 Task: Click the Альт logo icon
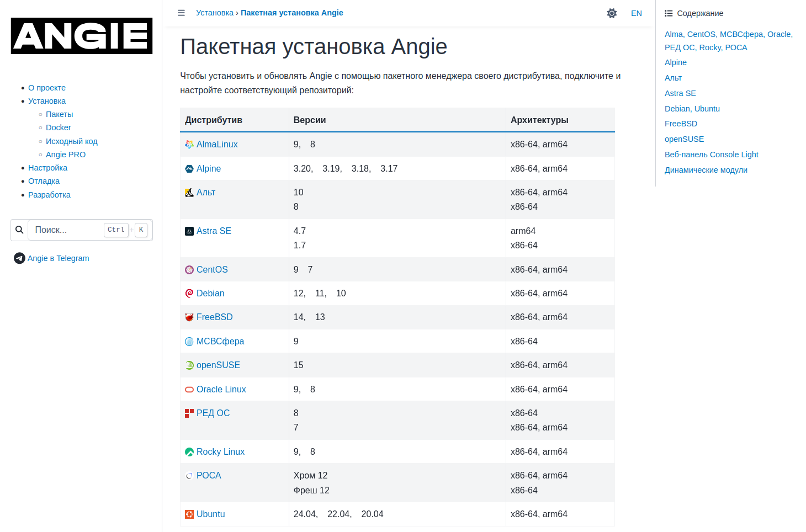pyautogui.click(x=189, y=192)
